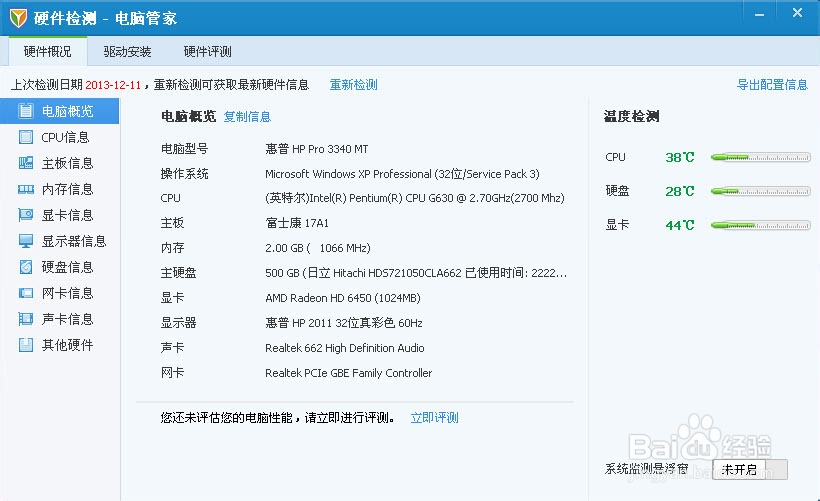Select 显示器信息 label in the sidebar
Viewport: 820px width, 501px height.
point(74,241)
